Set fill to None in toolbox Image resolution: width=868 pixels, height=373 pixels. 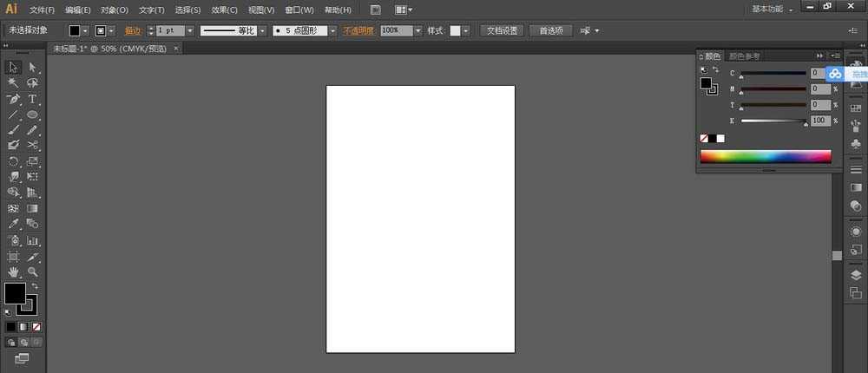coord(36,327)
